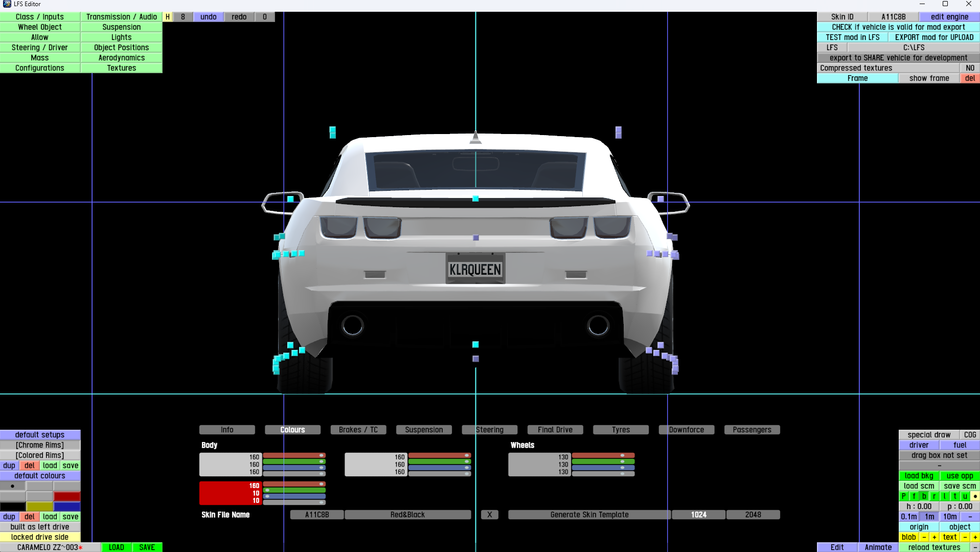Viewport: 980px width, 552px height.
Task: Click TEST mod in LFS
Action: click(x=852, y=37)
